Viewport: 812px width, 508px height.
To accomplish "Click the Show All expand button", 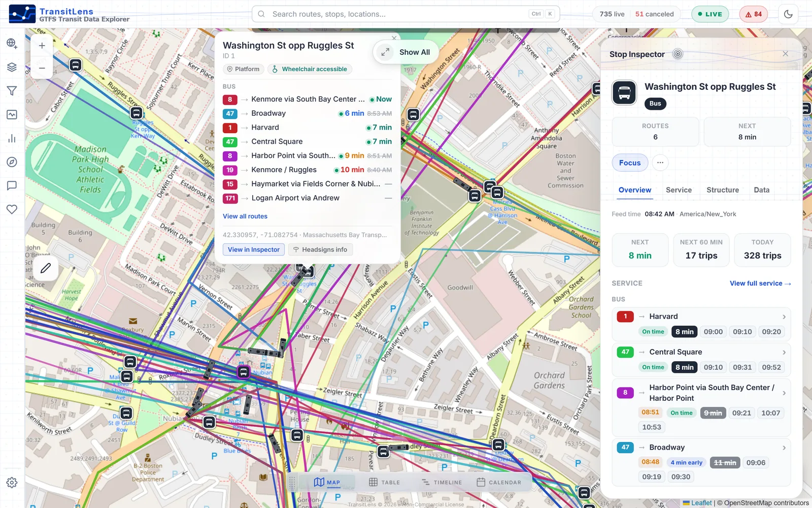I will tap(405, 52).
